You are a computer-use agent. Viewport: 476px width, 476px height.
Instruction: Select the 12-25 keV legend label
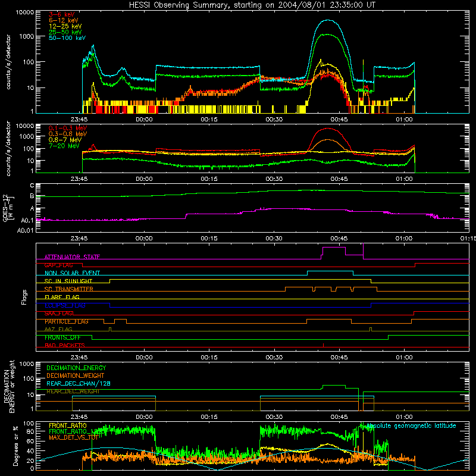pos(65,26)
